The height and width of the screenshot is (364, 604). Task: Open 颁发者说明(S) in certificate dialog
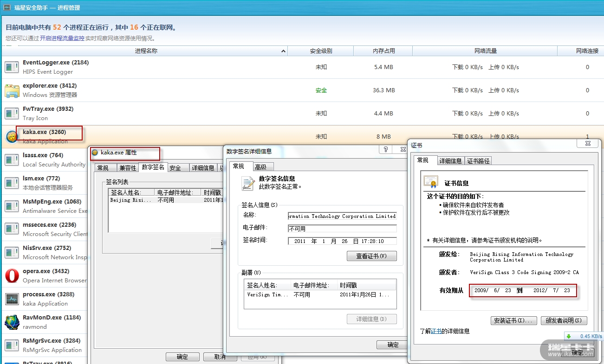click(x=564, y=320)
